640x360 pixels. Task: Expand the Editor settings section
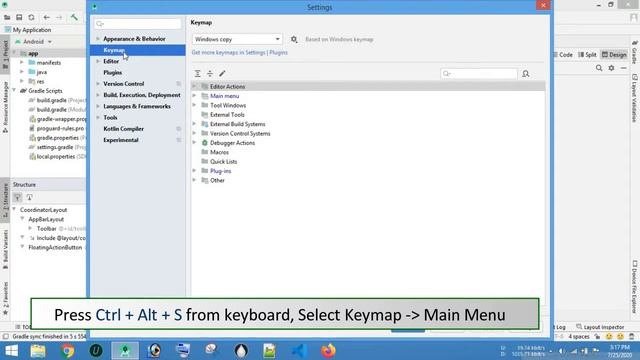[98, 61]
